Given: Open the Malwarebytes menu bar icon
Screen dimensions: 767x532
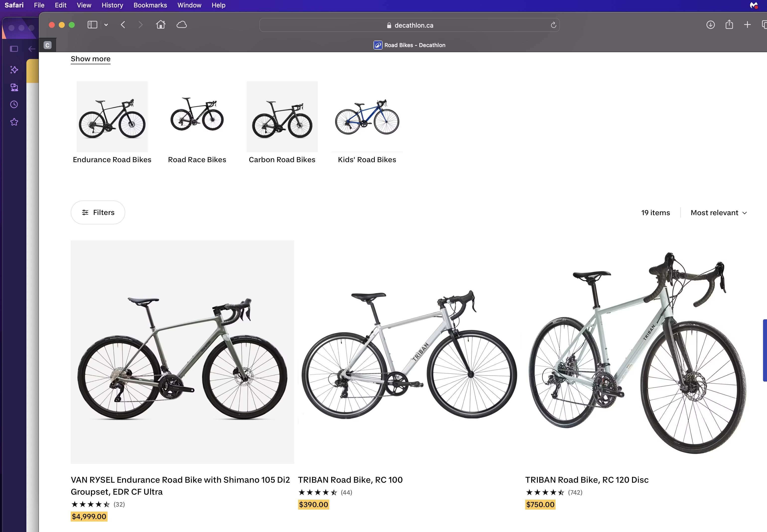Looking at the screenshot, I should pyautogui.click(x=754, y=5).
